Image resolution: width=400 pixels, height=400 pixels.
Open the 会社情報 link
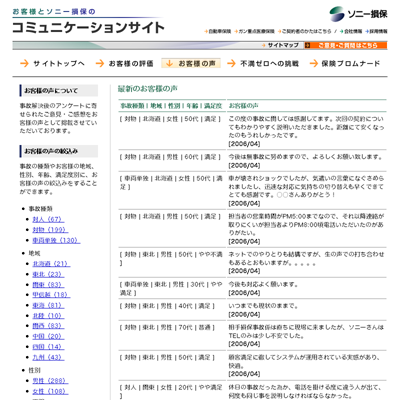(351, 31)
